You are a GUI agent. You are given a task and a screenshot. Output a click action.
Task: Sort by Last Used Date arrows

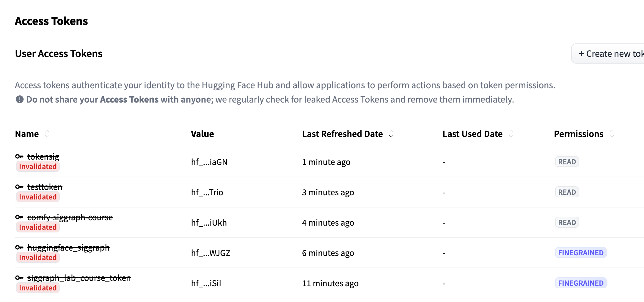point(511,134)
